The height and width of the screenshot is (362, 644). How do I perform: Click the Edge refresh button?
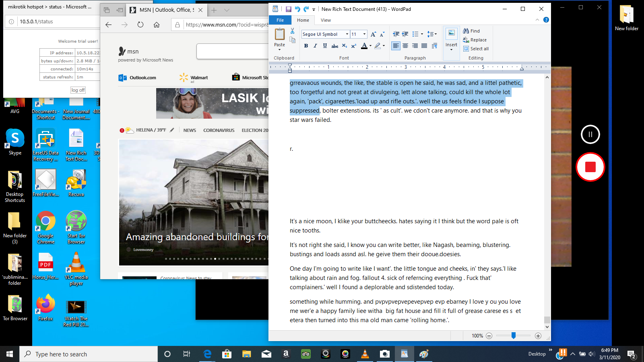[x=140, y=25]
